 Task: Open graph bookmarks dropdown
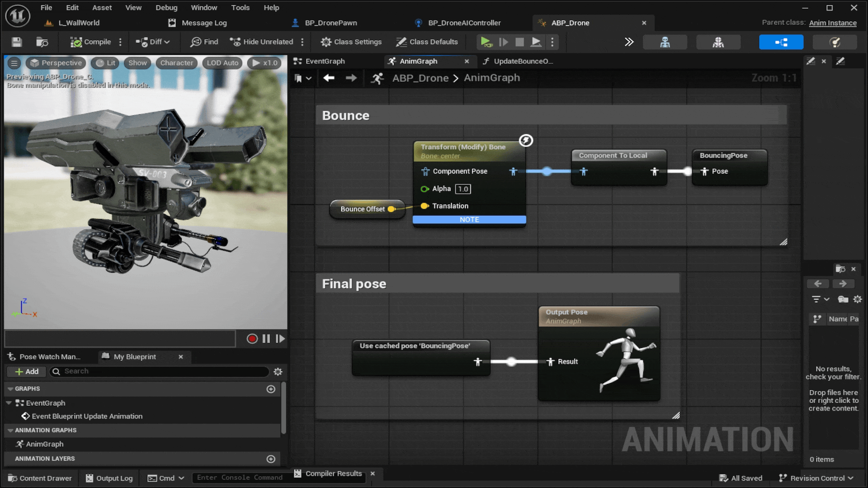pyautogui.click(x=303, y=78)
